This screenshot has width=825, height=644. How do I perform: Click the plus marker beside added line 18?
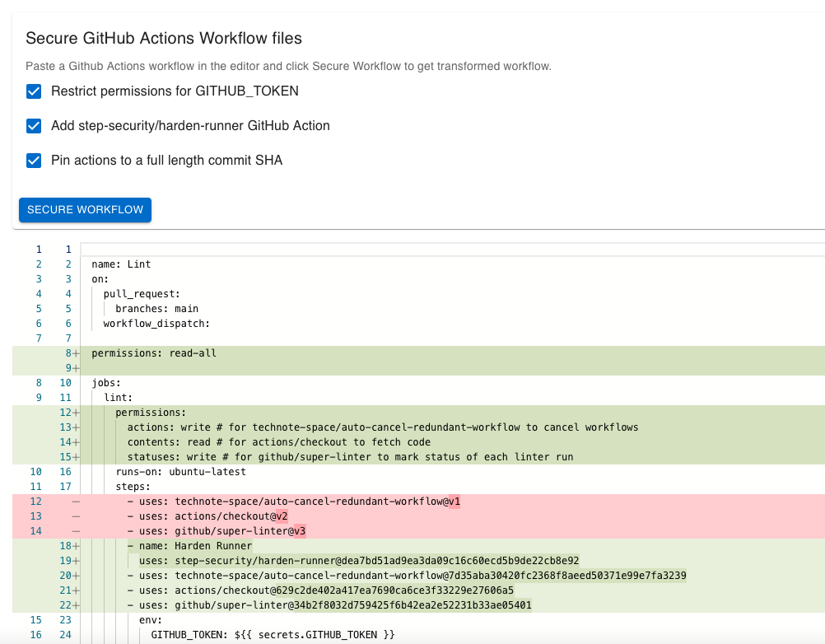[77, 546]
